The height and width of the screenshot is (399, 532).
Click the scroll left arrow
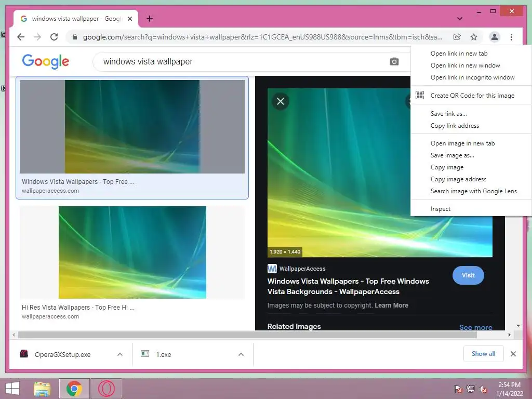click(x=13, y=335)
